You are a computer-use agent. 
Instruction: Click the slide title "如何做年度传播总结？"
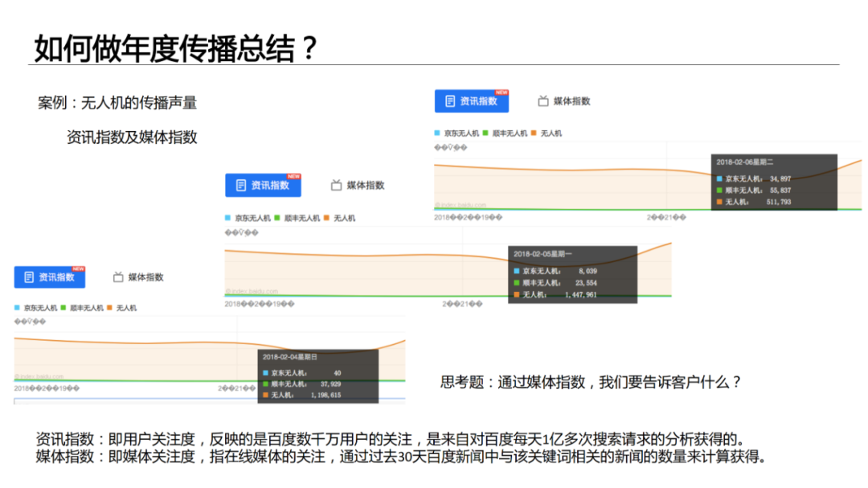pos(176,48)
